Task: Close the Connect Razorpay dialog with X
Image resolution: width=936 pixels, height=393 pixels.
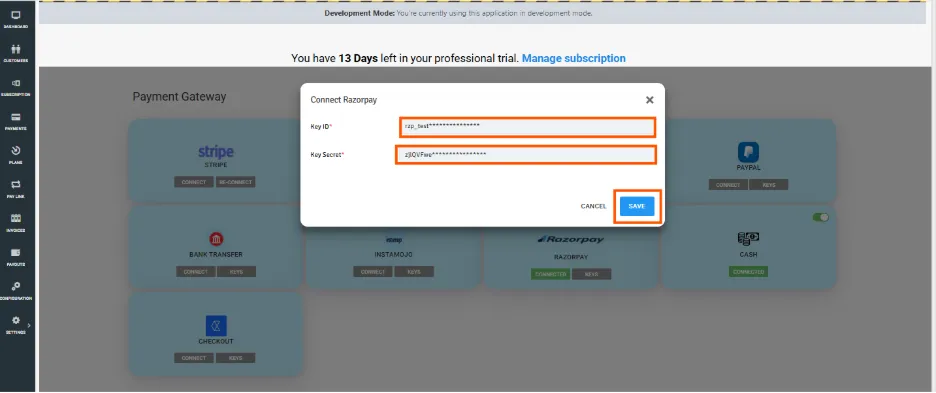Action: pos(649,100)
